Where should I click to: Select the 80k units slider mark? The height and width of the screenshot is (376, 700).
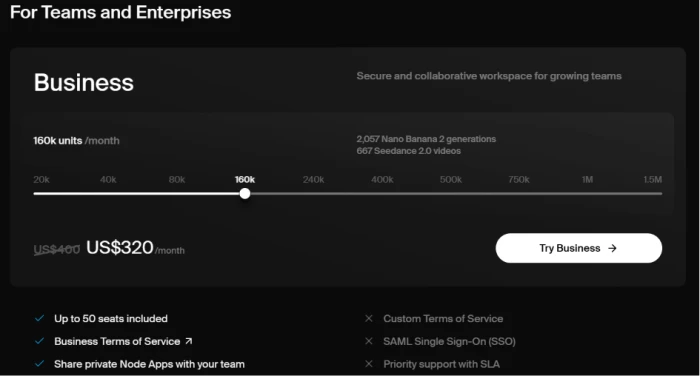pos(177,180)
